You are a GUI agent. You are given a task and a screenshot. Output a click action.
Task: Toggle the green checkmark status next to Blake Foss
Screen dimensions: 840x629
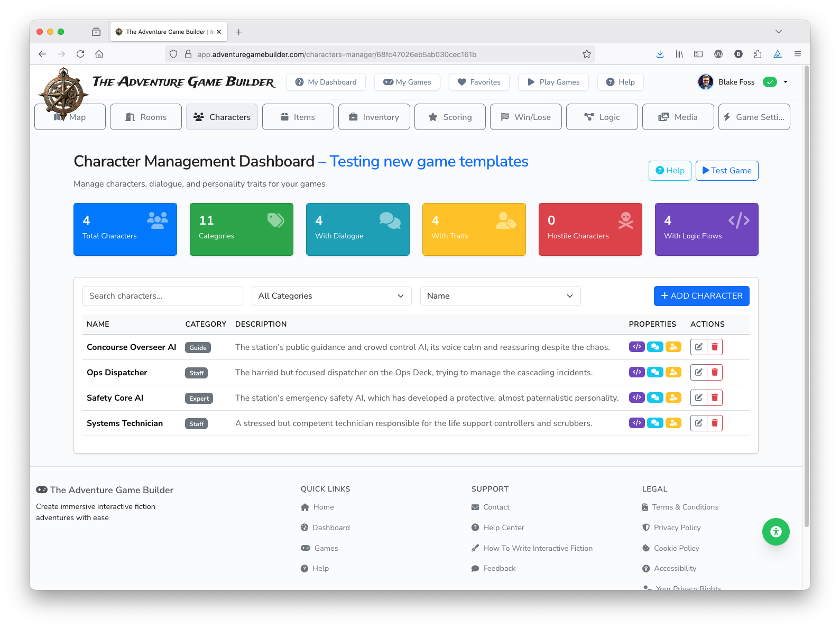point(770,82)
